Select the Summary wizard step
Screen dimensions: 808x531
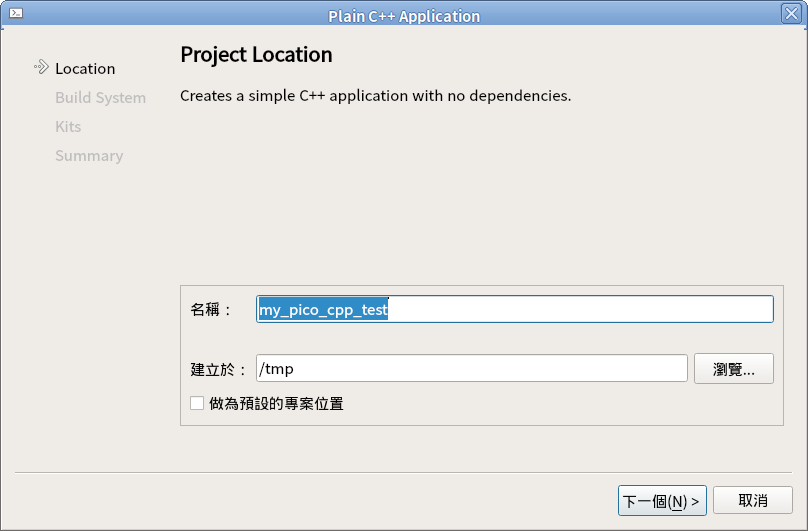(89, 156)
